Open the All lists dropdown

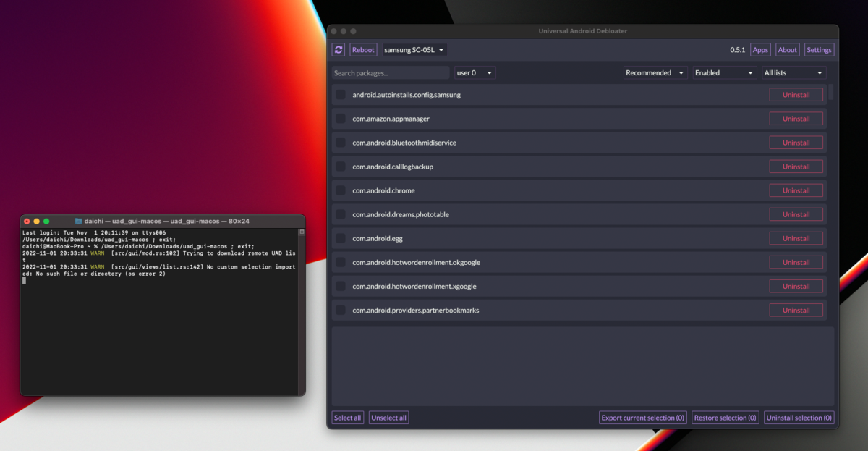[x=793, y=72]
